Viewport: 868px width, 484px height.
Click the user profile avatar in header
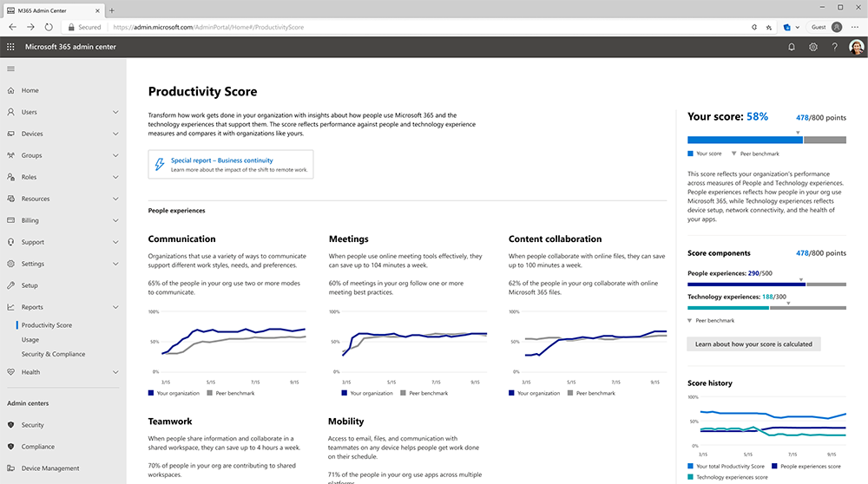click(x=856, y=47)
